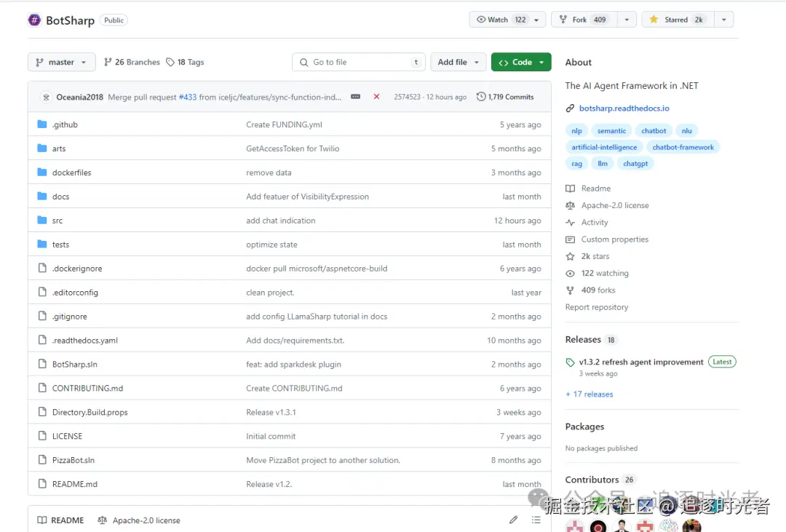Open + 17 releases link
The width and height of the screenshot is (786, 532).
pos(589,394)
